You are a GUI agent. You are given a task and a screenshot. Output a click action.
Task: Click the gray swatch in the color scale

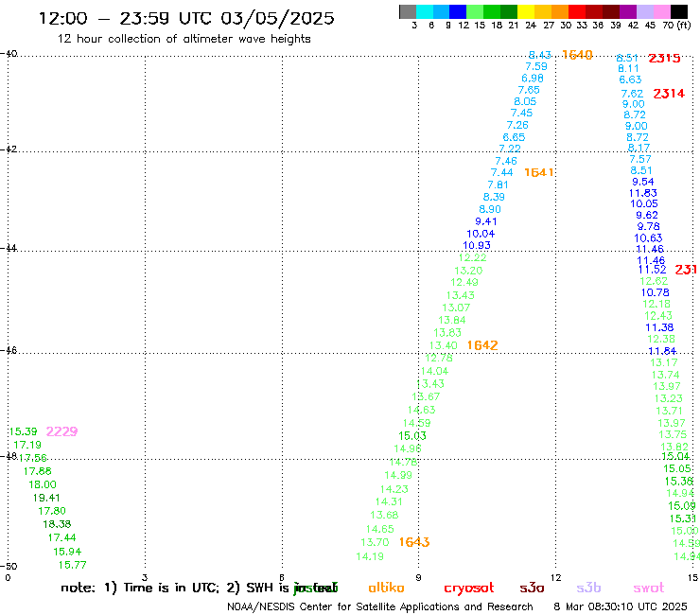tap(408, 11)
